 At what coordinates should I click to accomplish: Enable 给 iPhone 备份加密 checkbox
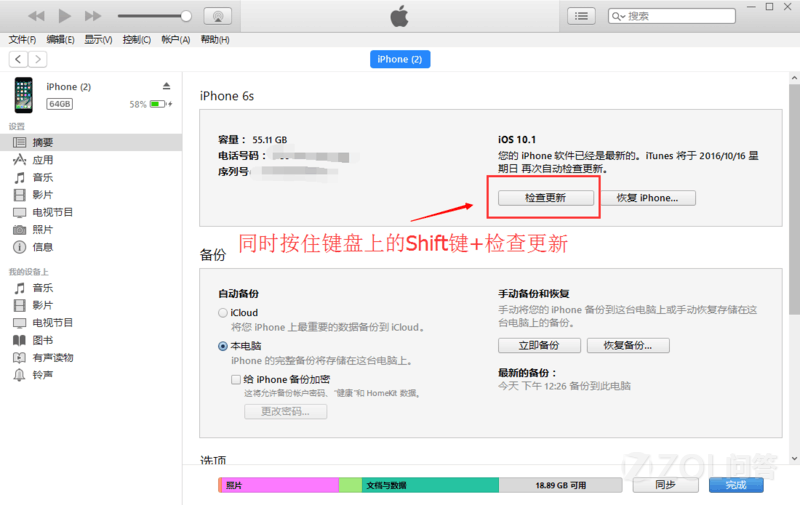click(x=236, y=380)
